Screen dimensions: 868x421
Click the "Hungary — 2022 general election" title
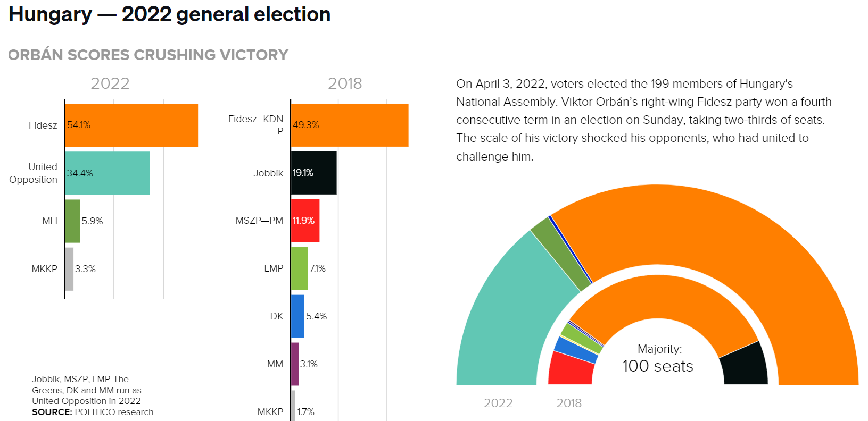tap(169, 14)
